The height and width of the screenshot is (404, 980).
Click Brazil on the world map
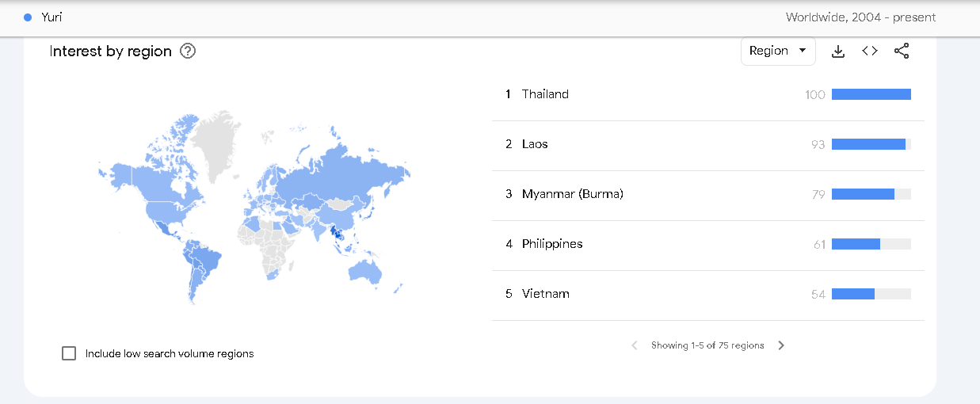click(x=204, y=257)
